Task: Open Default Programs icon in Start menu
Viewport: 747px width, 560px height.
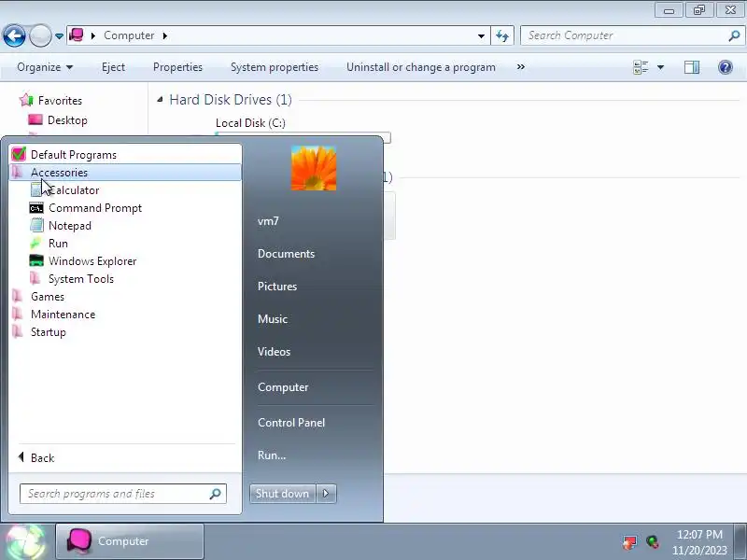Action: tap(19, 154)
